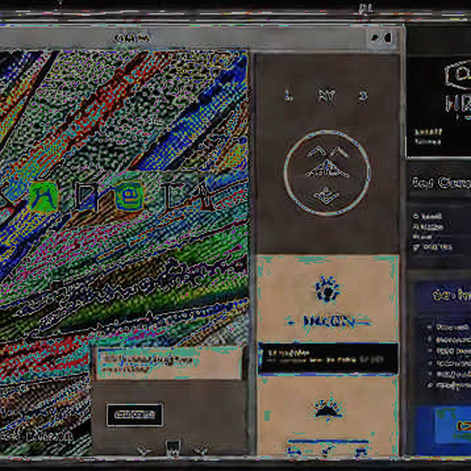Select the last item in the dark sidebar list
This screenshot has width=471, height=471.
click(x=433, y=247)
